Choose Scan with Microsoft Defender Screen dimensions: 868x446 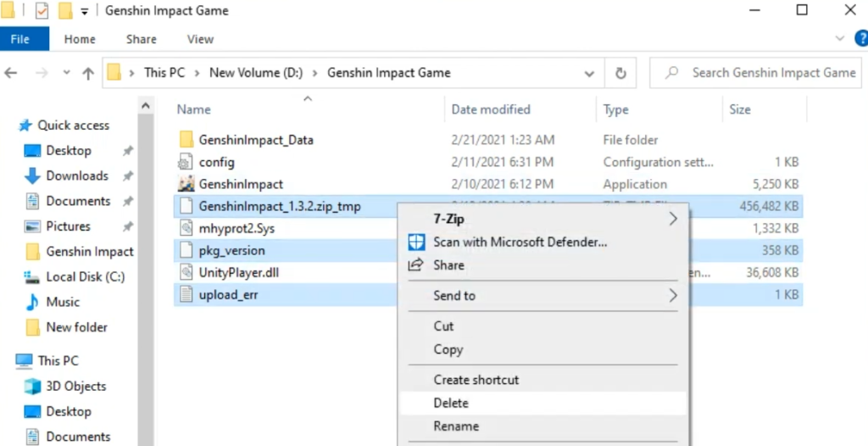click(x=543, y=243)
